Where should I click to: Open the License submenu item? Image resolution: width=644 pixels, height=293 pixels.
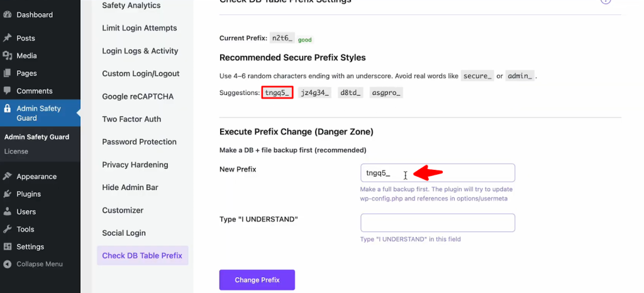click(16, 152)
